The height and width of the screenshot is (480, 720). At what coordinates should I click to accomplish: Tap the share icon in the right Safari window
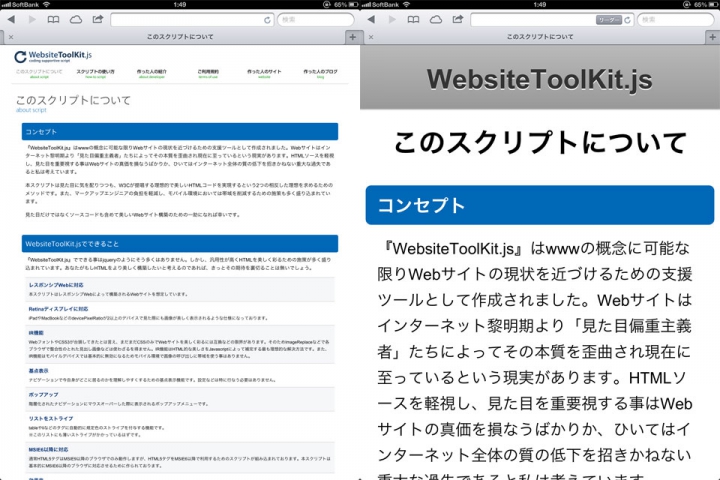tap(458, 19)
